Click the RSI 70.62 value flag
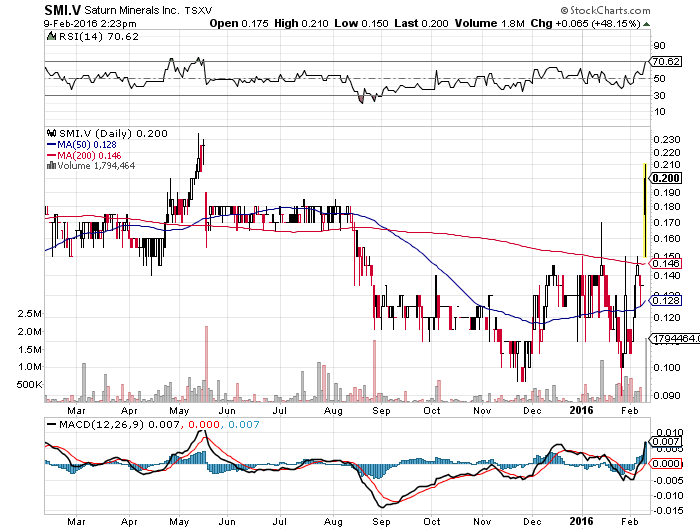The height and width of the screenshot is (530, 700). pyautogui.click(x=666, y=62)
